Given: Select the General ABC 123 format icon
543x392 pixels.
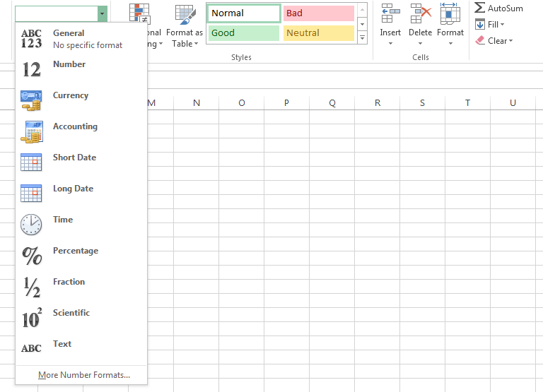Looking at the screenshot, I should (x=32, y=39).
